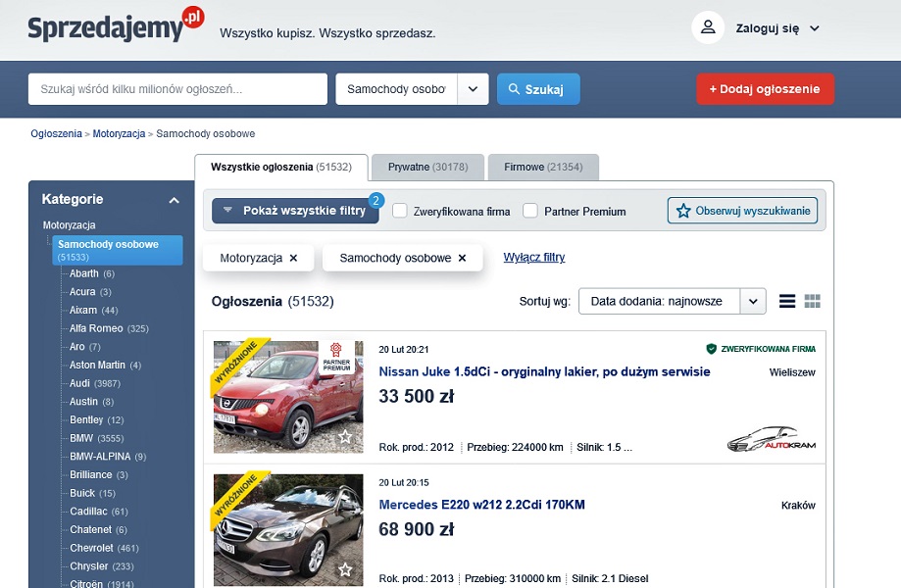Click the Autokram dealer logo

tap(772, 439)
